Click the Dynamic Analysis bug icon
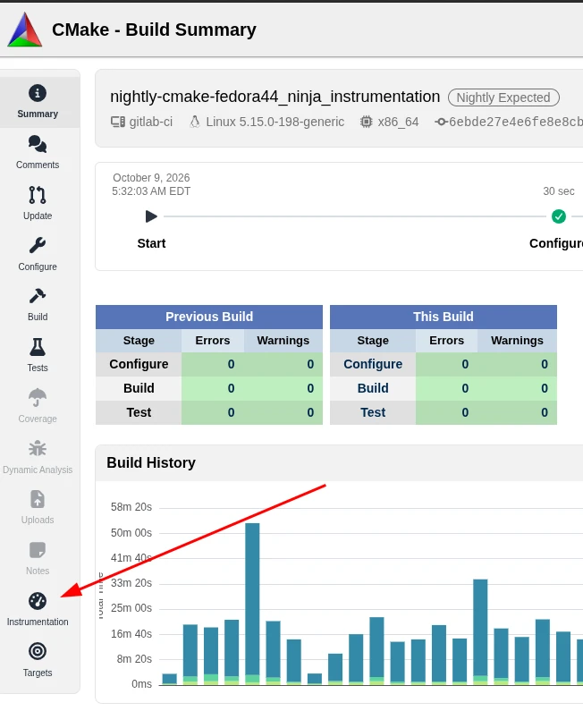This screenshot has height=728, width=583. (x=38, y=448)
